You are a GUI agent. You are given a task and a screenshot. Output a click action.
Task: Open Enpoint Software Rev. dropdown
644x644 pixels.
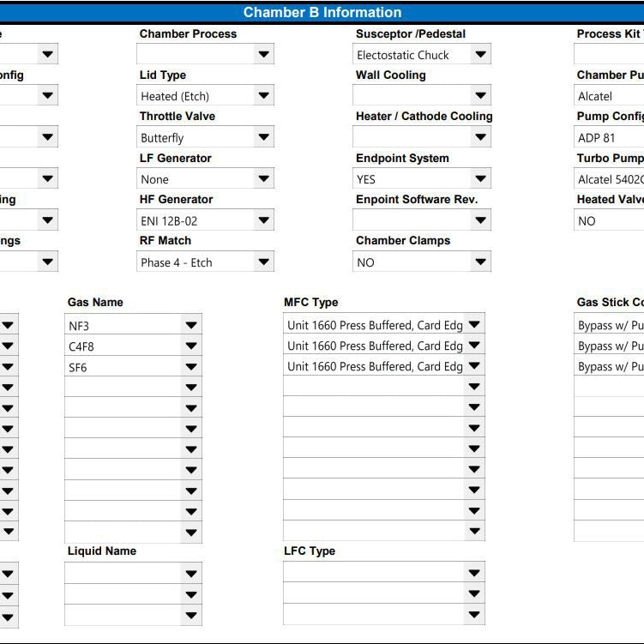(x=480, y=220)
